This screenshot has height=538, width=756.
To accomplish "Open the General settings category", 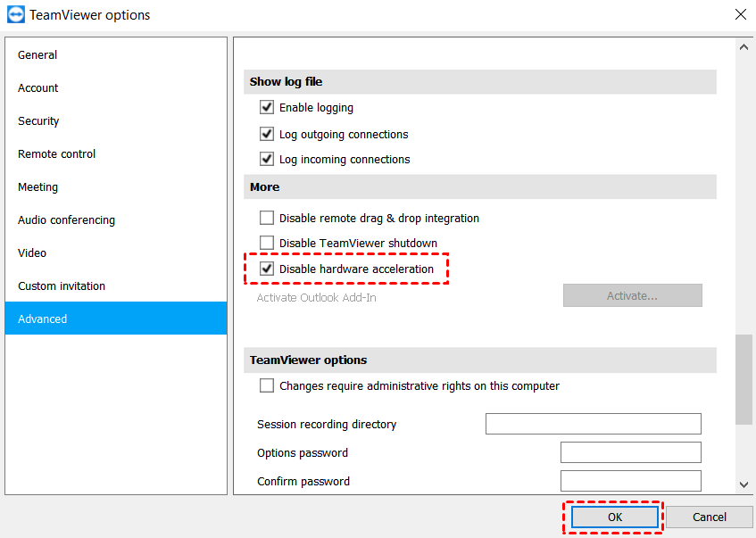I will tap(116, 55).
